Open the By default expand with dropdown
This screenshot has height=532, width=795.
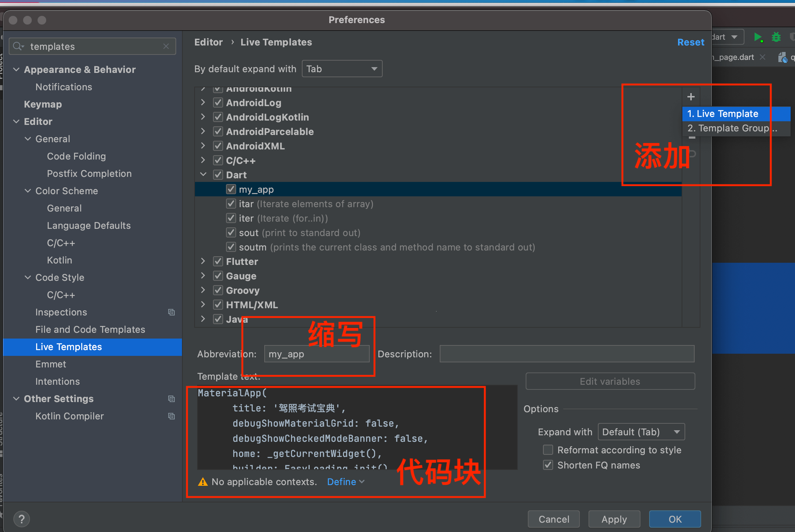tap(342, 69)
